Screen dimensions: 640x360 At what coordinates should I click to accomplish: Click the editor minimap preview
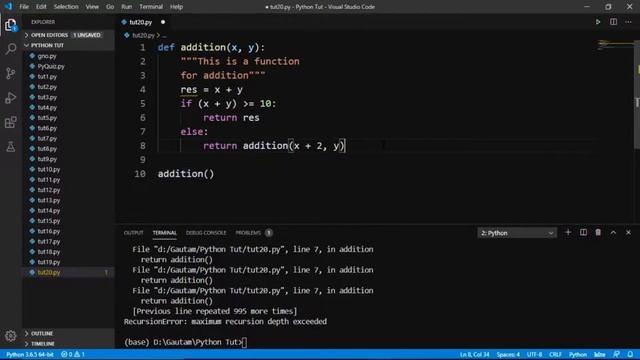(614, 45)
